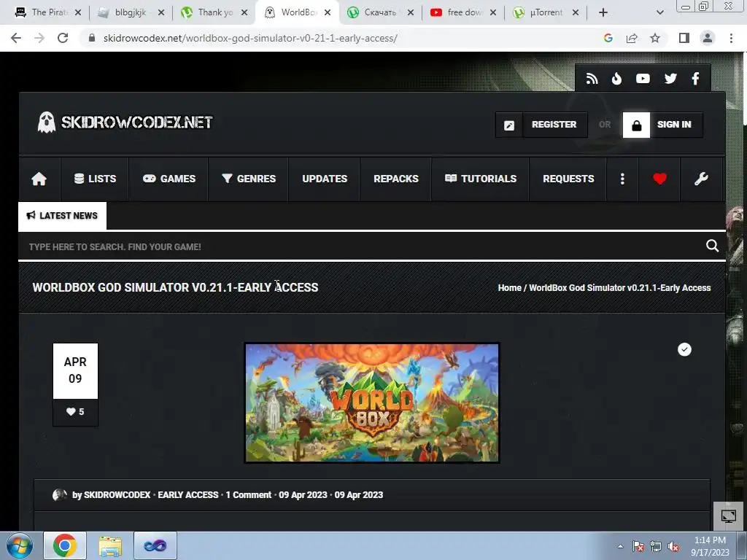The image size is (747, 560).
Task: Open the 1 Comment link
Action: point(249,495)
